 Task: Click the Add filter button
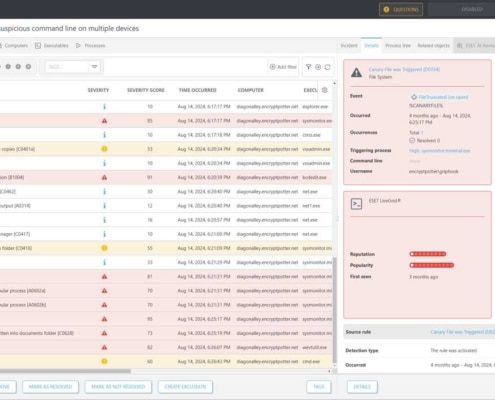coord(283,67)
